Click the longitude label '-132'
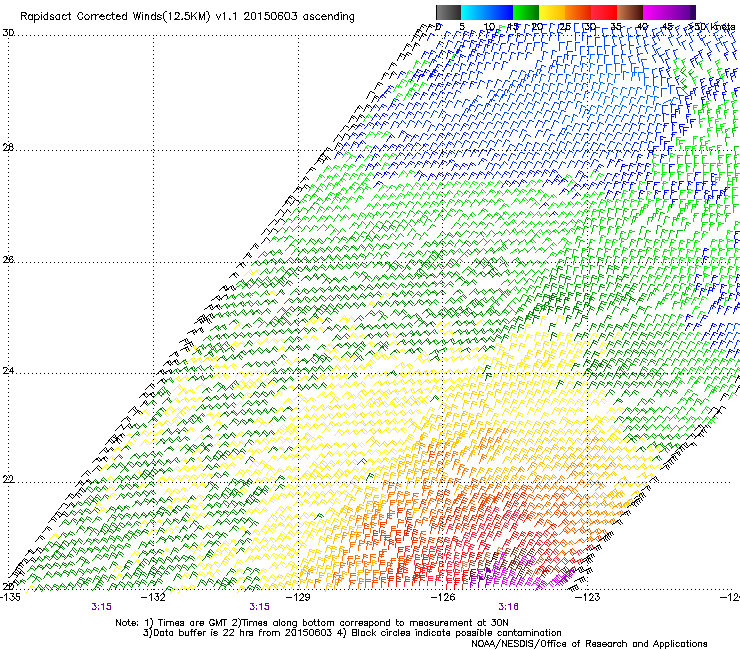 click(154, 597)
